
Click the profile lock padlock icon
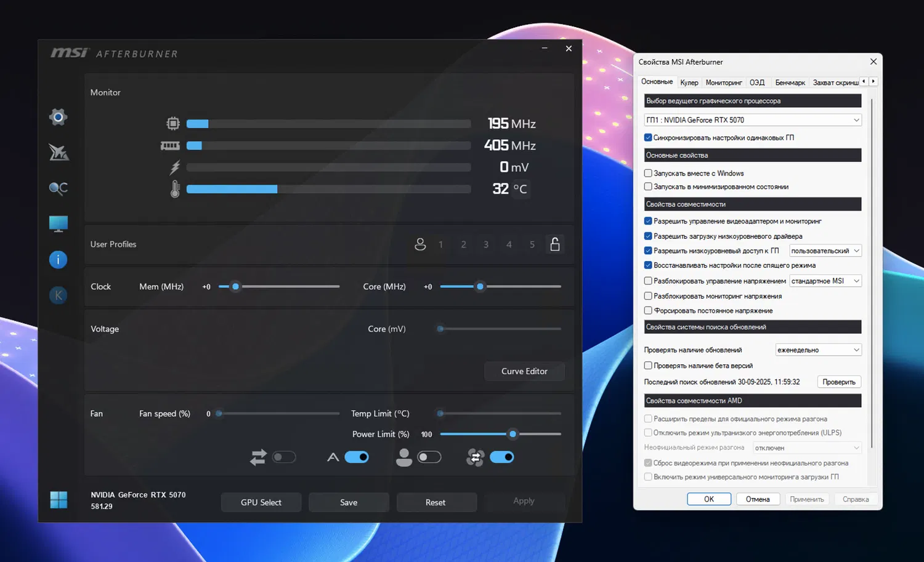(x=555, y=244)
